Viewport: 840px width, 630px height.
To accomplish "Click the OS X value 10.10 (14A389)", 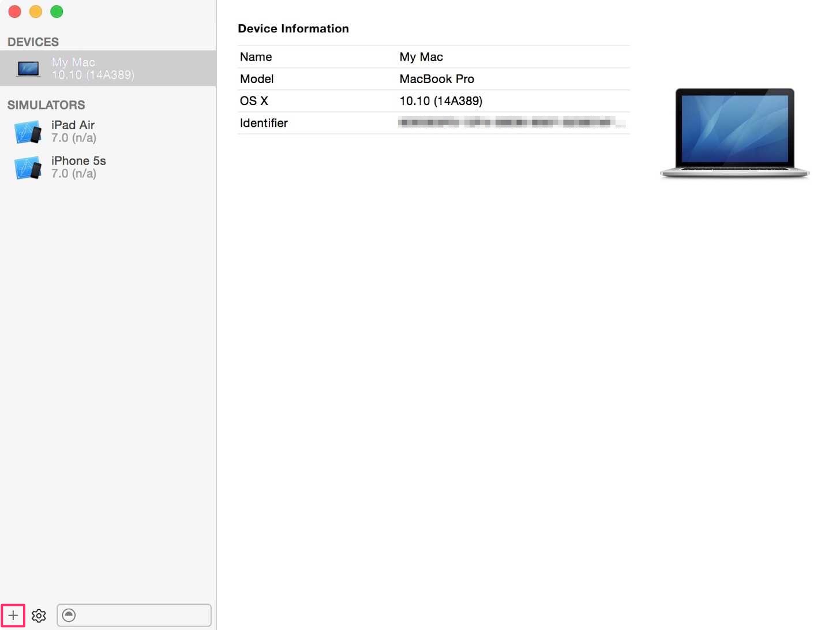I will tap(441, 101).
